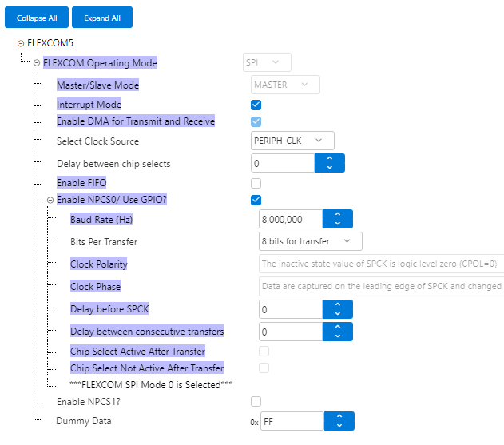Click the Baud Rate input field
Viewport: 504px width, 445px height.
click(x=291, y=219)
